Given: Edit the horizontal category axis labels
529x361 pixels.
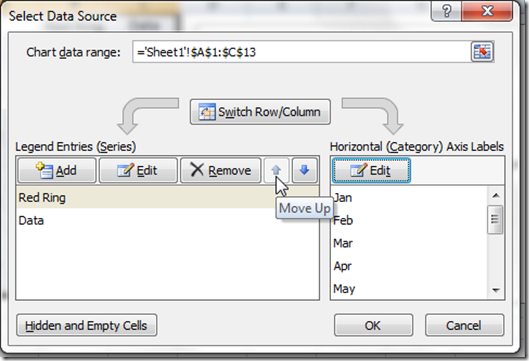Looking at the screenshot, I should pyautogui.click(x=371, y=170).
